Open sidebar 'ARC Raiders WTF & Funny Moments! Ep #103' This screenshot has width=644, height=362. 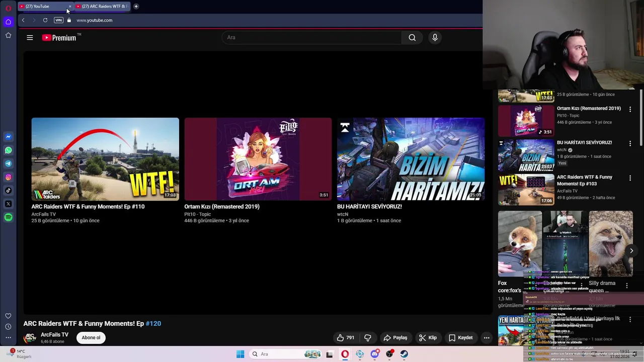[x=585, y=180]
